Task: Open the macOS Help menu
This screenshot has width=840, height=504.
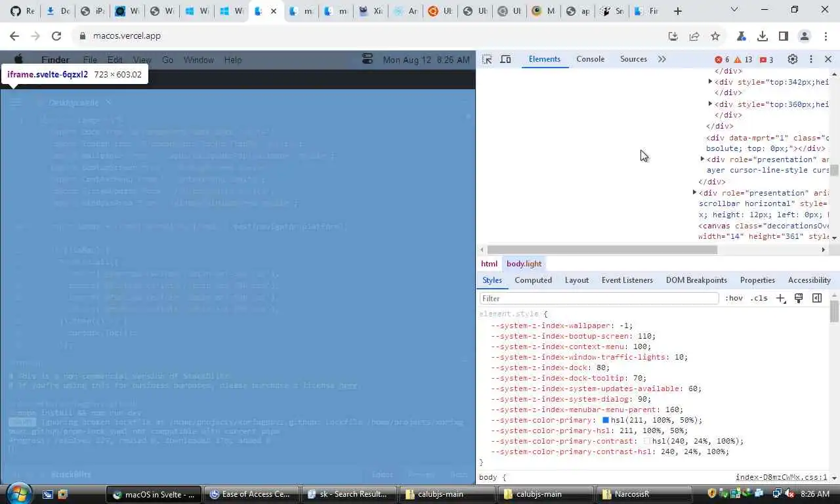Action: click(x=233, y=60)
